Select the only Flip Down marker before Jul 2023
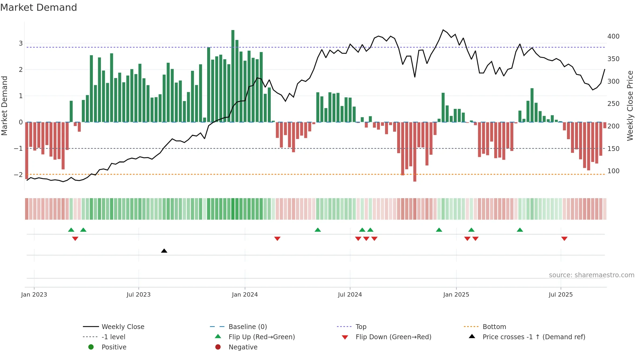 pos(75,239)
